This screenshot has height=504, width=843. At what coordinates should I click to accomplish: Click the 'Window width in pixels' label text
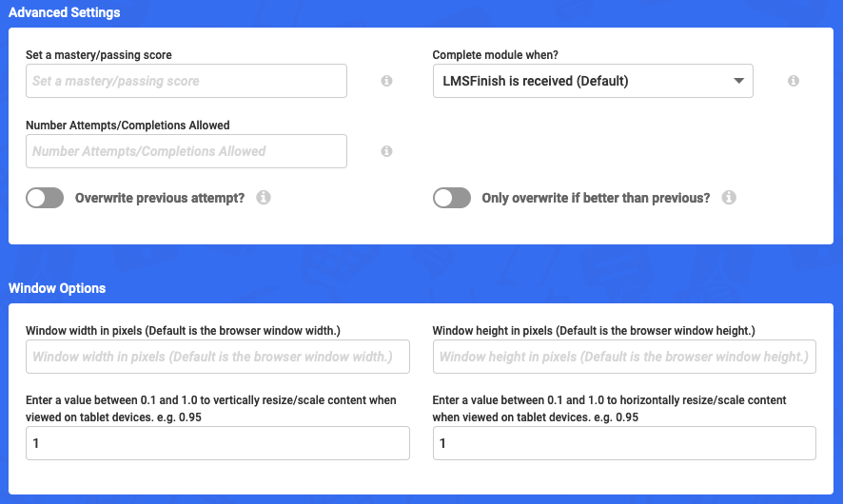pos(183,330)
